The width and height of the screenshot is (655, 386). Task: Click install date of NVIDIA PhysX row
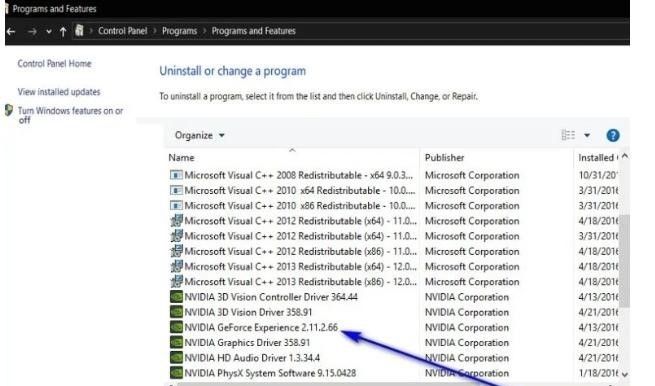click(x=598, y=373)
